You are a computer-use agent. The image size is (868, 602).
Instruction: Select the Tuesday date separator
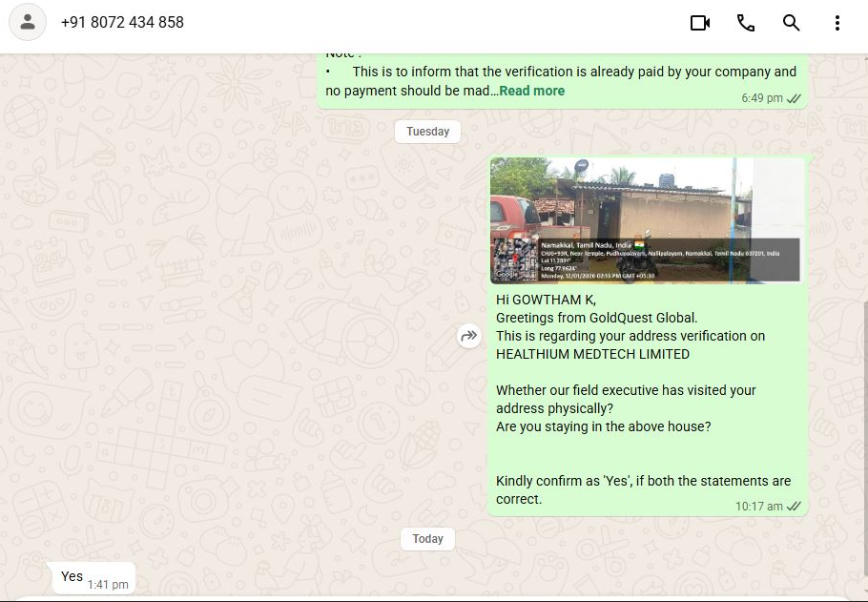427,132
